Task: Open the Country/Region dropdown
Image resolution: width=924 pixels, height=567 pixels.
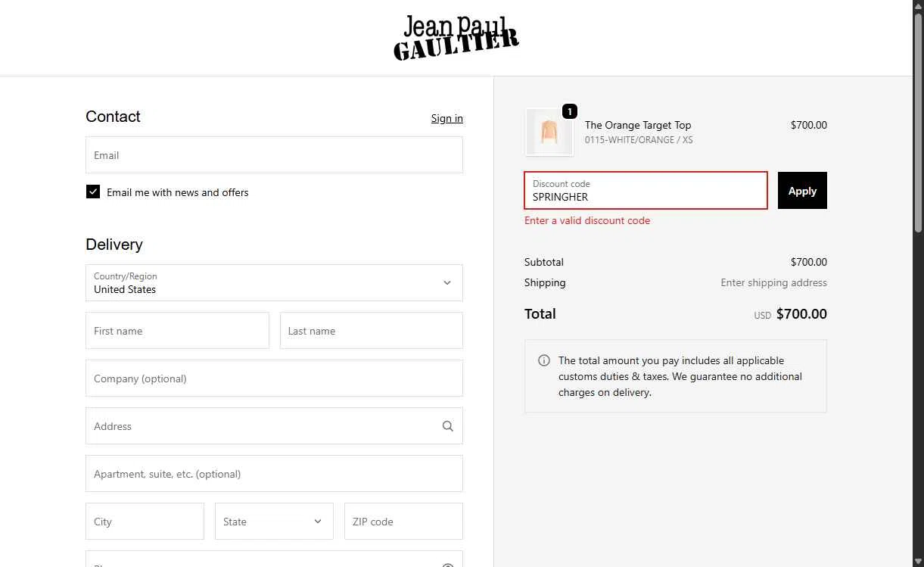Action: 274,282
